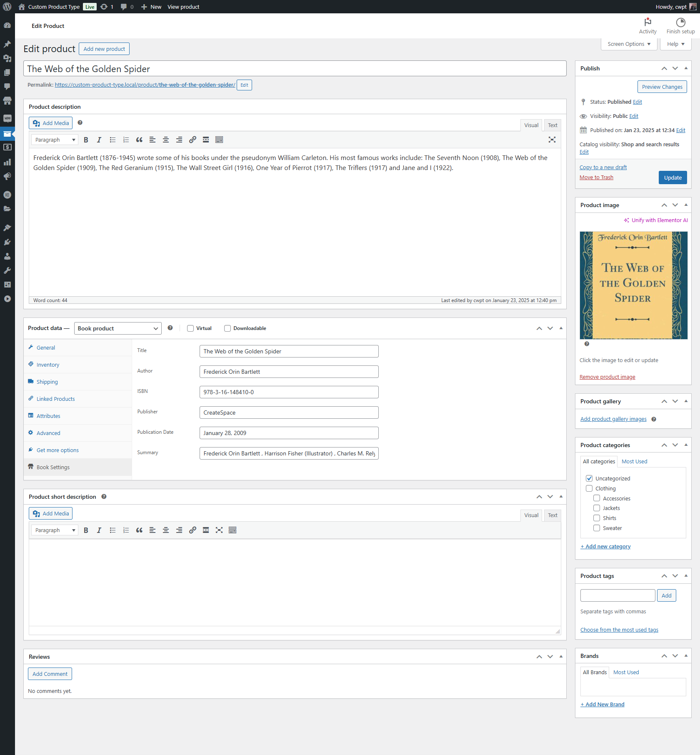Open the Book product type dropdown
Screen dimensions: 700x755
pos(118,328)
